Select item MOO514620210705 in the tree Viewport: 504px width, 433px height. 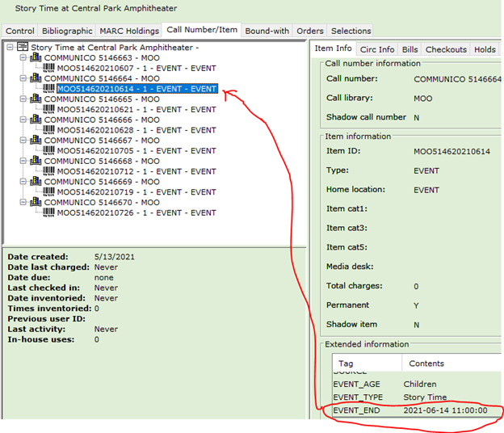(x=136, y=151)
